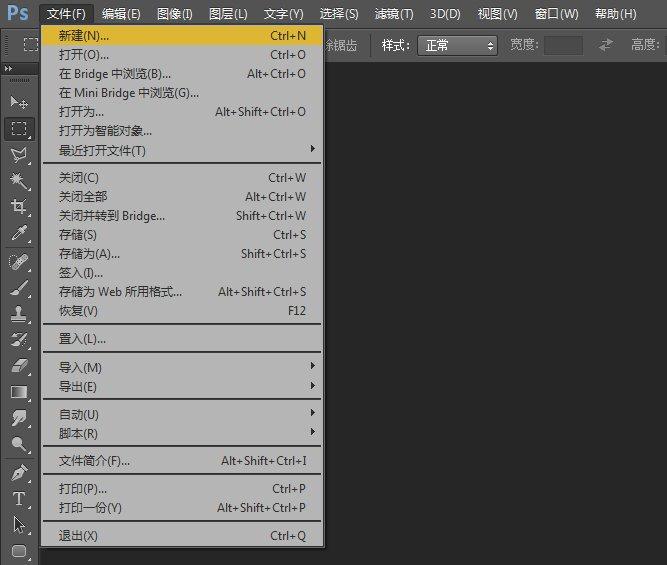Open the 滤镜(T) menu
This screenshot has width=667, height=565.
[394, 14]
